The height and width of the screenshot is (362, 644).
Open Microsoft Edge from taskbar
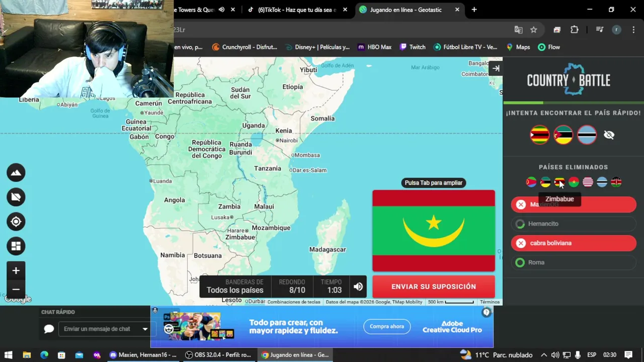(x=44, y=355)
